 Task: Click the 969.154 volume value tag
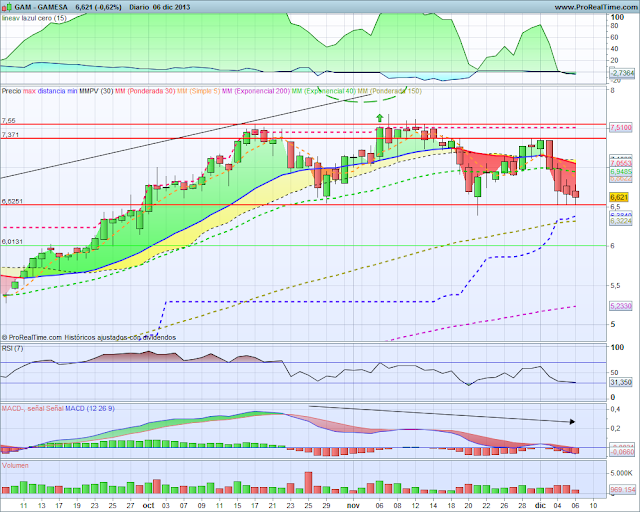[x=623, y=490]
